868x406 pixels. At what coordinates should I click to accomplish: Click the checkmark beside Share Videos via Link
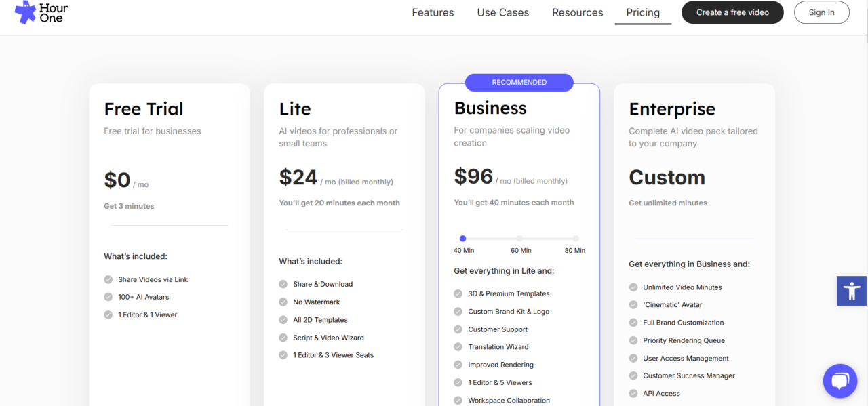point(108,279)
